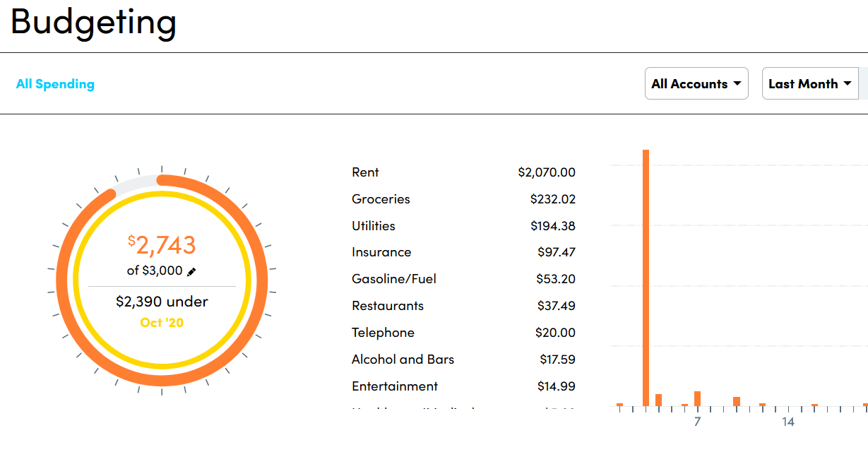
Task: Click the Gasoline/Fuel category entry
Action: pyautogui.click(x=463, y=279)
